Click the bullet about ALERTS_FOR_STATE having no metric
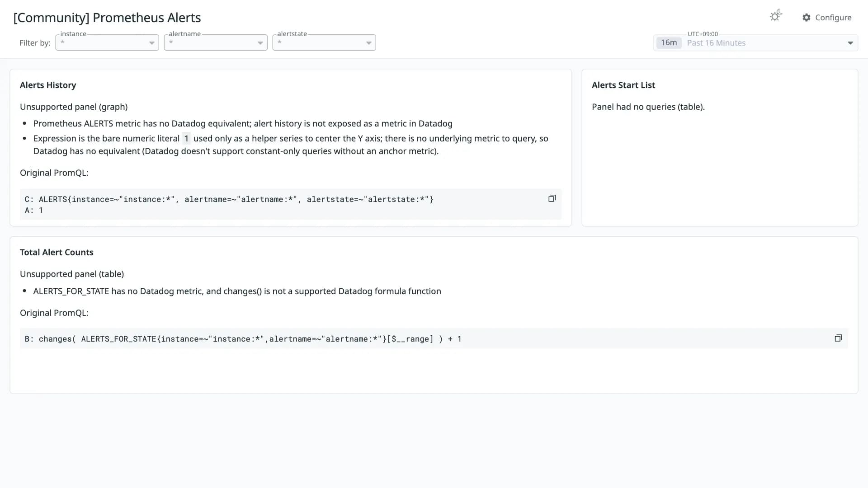This screenshot has width=868, height=488. click(x=237, y=291)
